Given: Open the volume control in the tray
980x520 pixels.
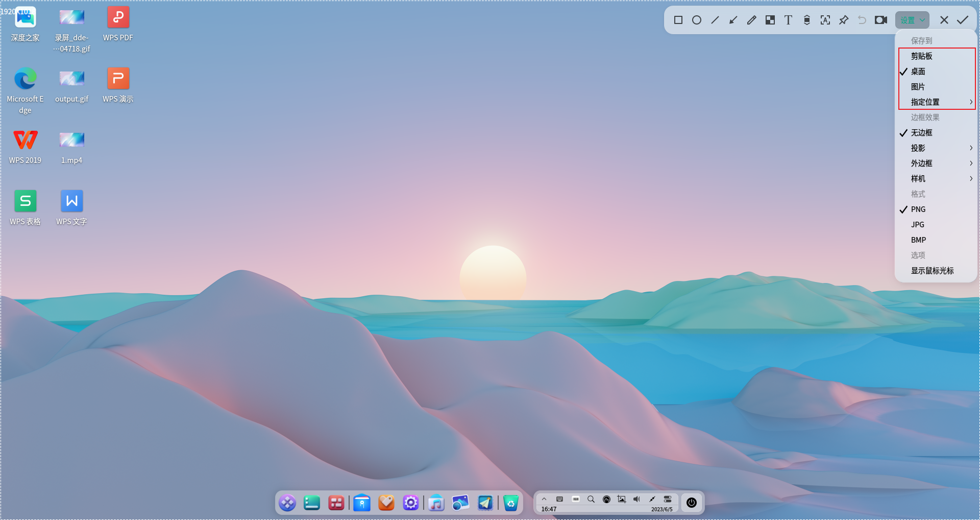Looking at the screenshot, I should [637, 499].
